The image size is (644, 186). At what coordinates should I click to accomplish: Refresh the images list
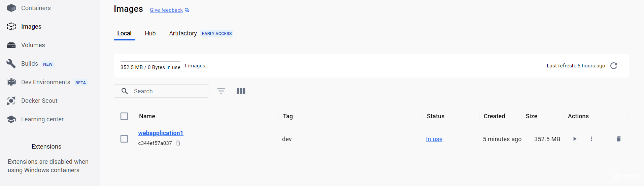614,66
